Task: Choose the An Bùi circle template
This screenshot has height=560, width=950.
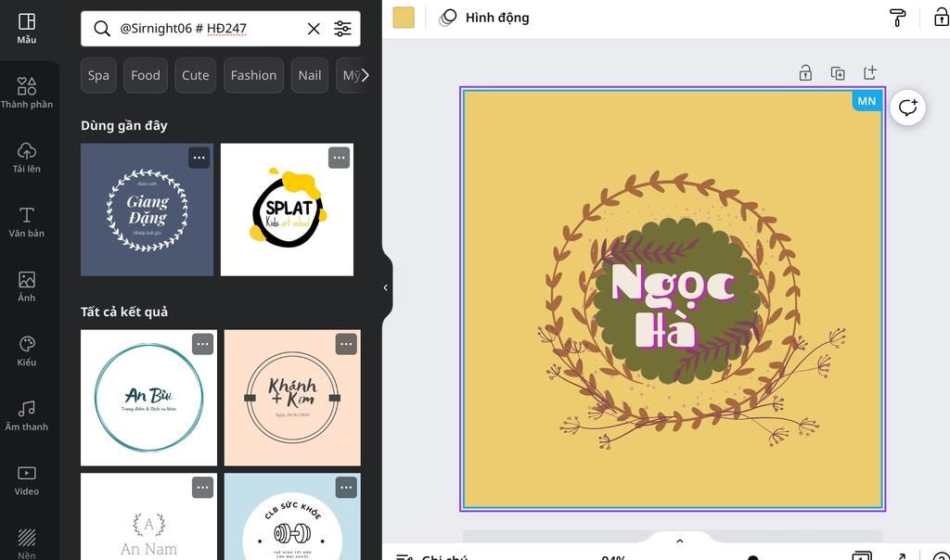Action: pyautogui.click(x=148, y=398)
